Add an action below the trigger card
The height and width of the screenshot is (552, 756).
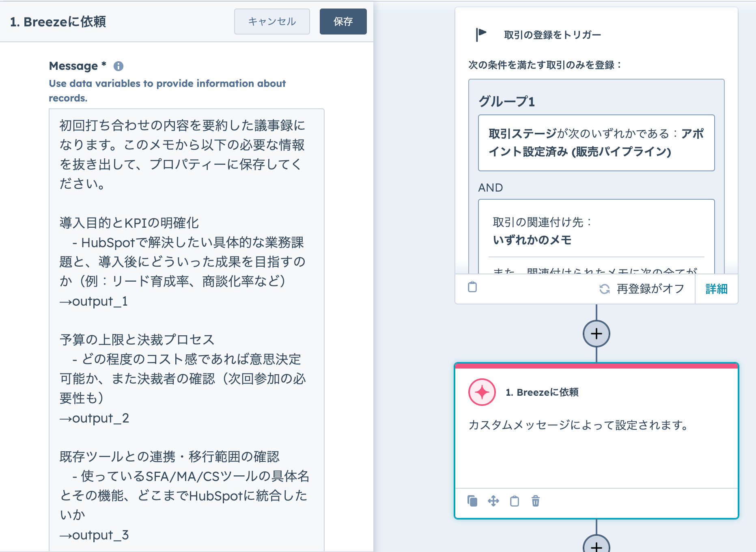point(597,334)
